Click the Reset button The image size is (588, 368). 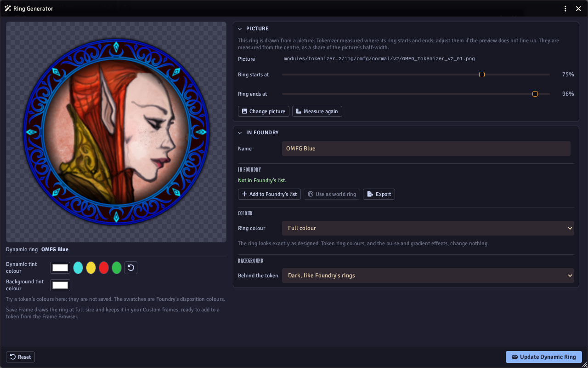point(20,357)
